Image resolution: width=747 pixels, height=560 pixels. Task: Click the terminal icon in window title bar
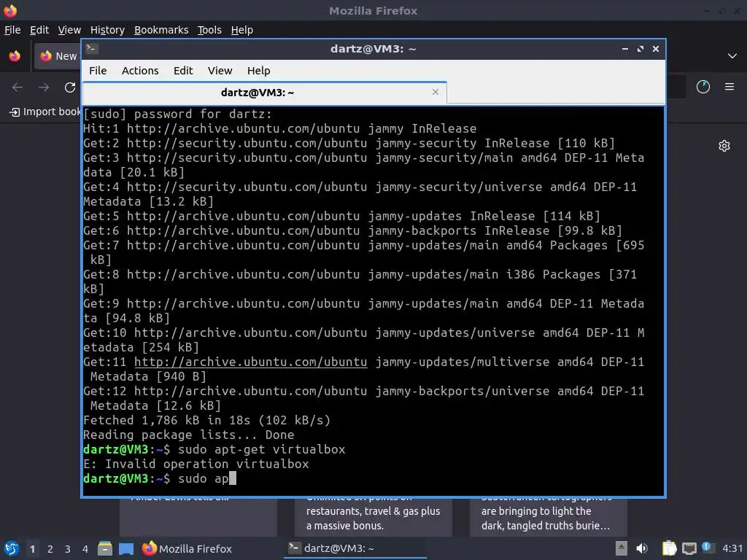pos(91,48)
